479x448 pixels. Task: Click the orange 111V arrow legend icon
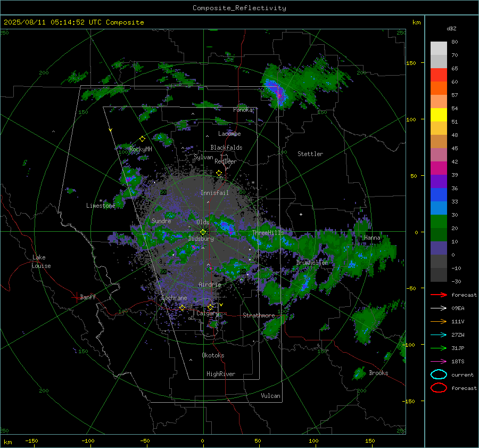(439, 321)
